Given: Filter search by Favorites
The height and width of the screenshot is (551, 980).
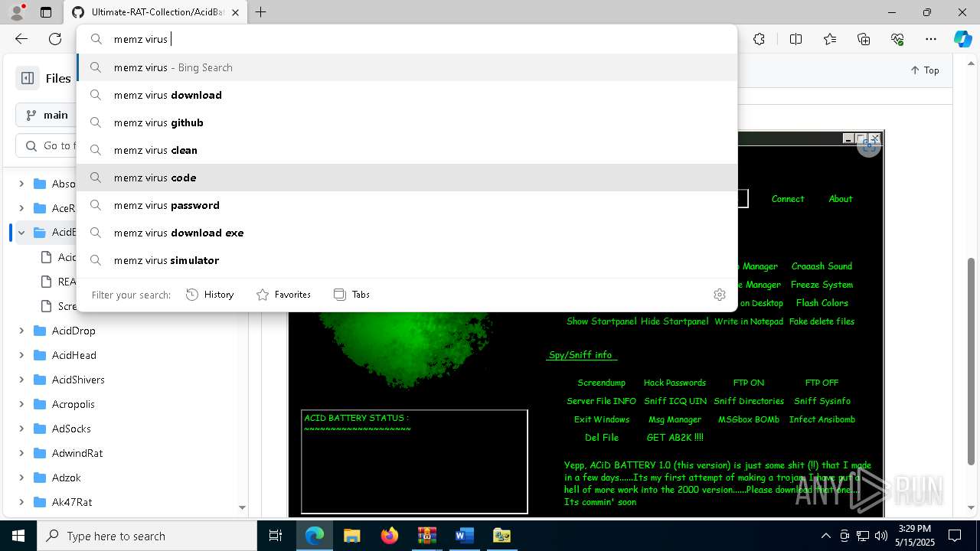Looking at the screenshot, I should click(x=283, y=295).
